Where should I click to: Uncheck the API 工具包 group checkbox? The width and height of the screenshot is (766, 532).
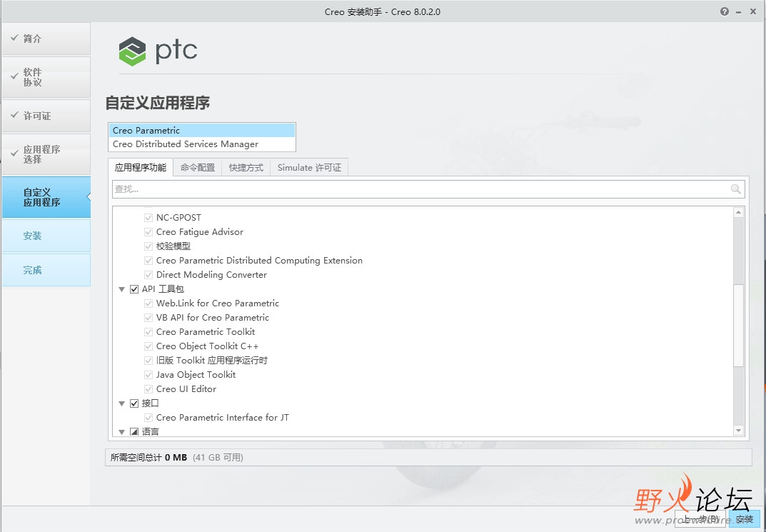pos(134,289)
